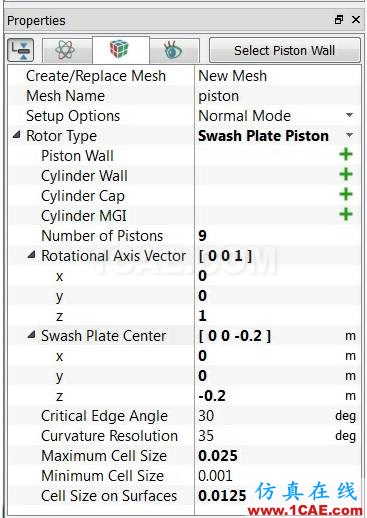The height and width of the screenshot is (518, 367).
Task: Close the Properties panel
Action: coord(356,20)
